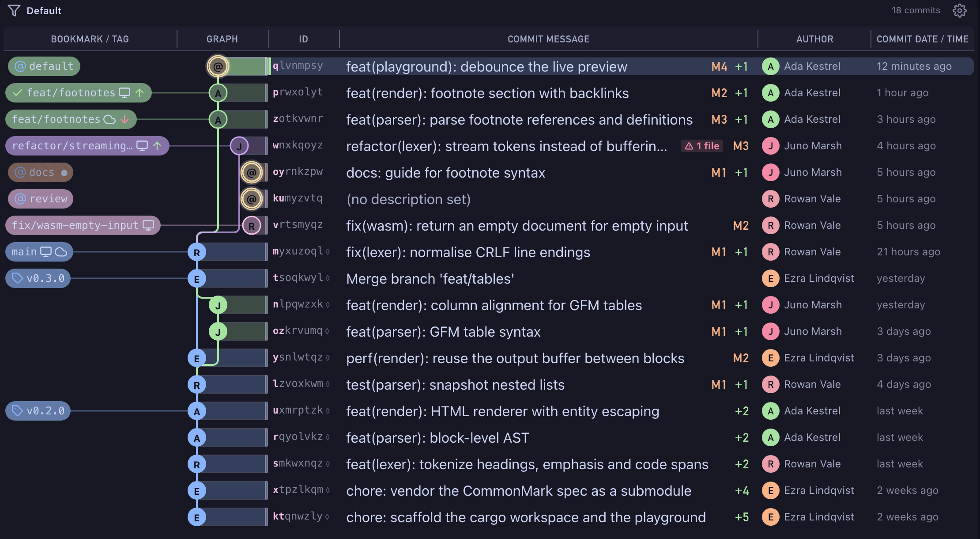Click the working-copy @ node for qlvnmpsy
This screenshot has width=980, height=539.
(218, 66)
